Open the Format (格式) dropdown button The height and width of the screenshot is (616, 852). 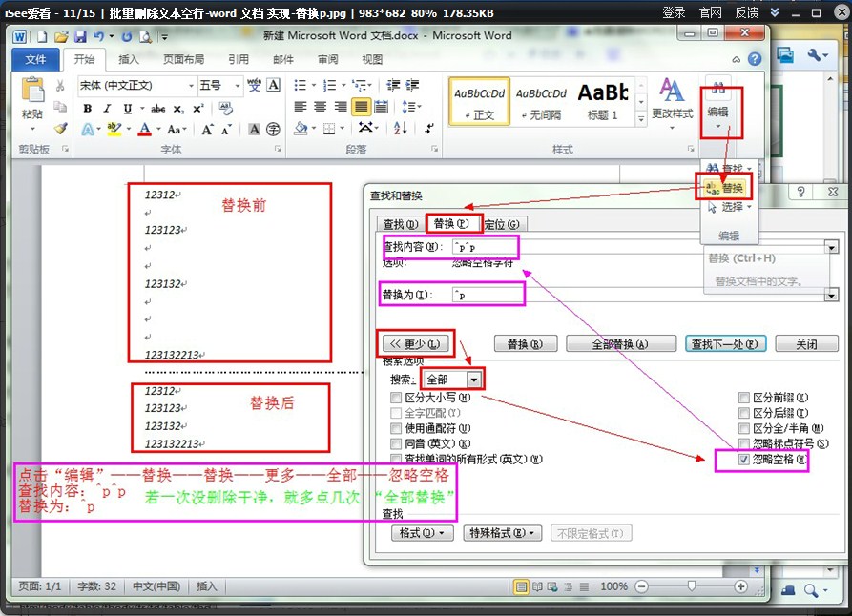(x=423, y=533)
